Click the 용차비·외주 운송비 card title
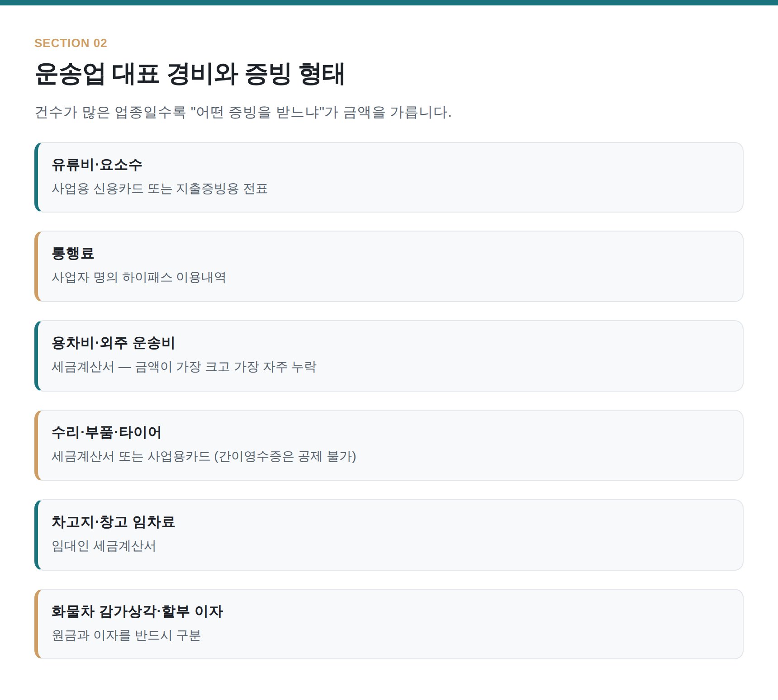This screenshot has height=700, width=778. (113, 343)
